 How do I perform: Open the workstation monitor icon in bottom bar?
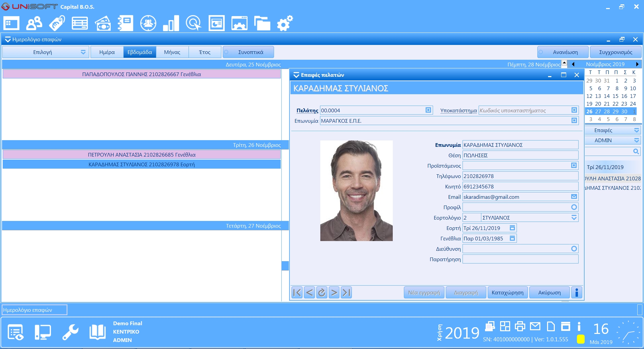[x=43, y=332]
